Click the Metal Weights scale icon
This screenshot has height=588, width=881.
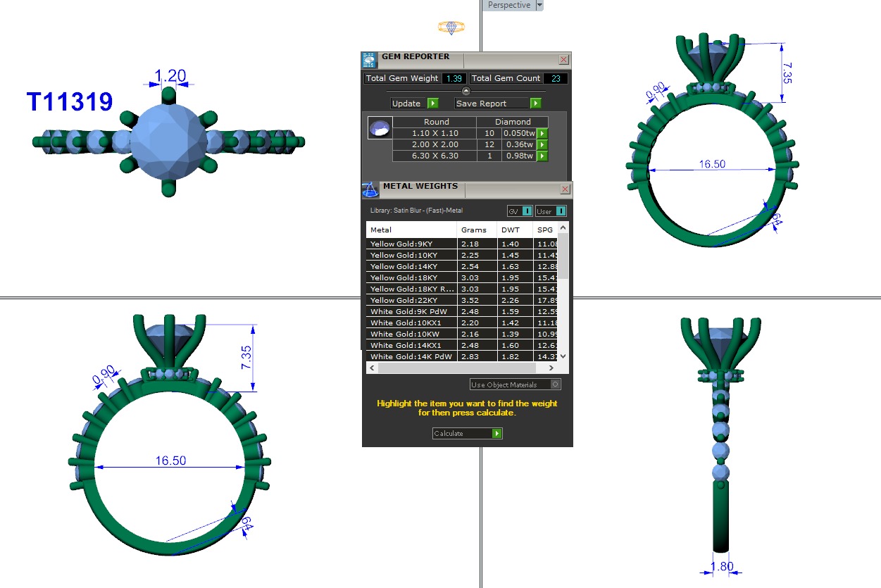click(370, 189)
